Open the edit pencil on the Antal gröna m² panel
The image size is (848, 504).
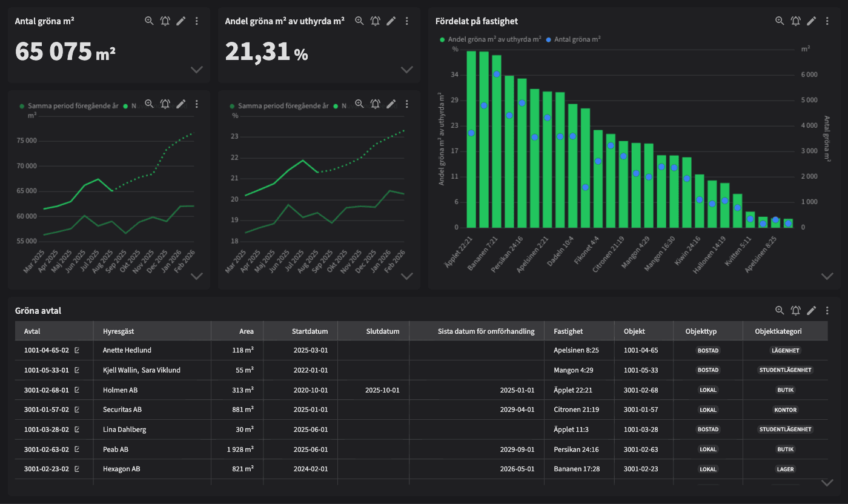pos(181,20)
